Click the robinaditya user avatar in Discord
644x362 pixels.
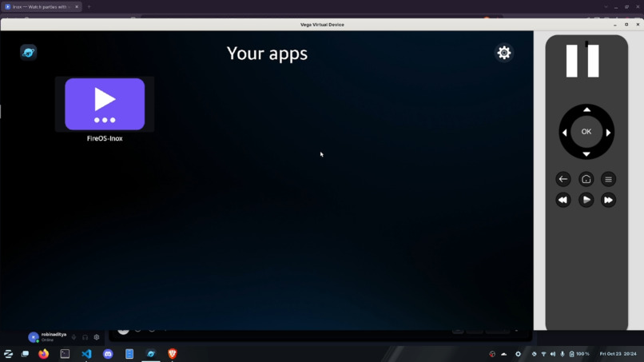(x=34, y=337)
